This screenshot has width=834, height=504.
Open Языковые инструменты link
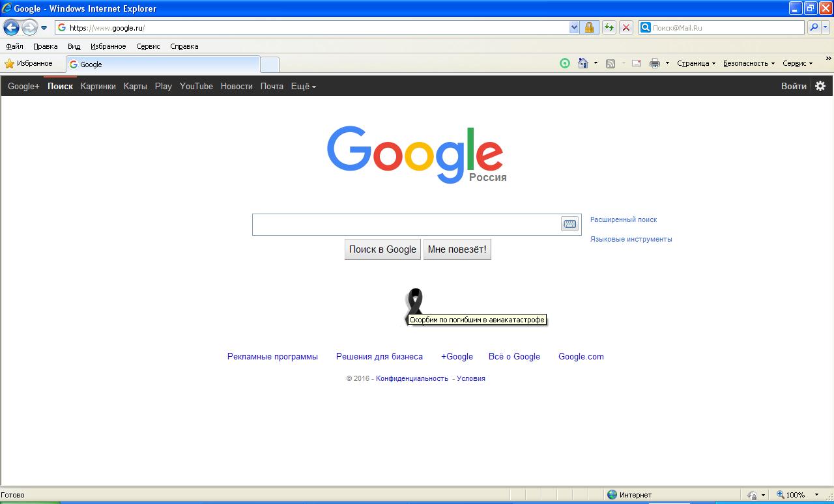click(x=631, y=239)
